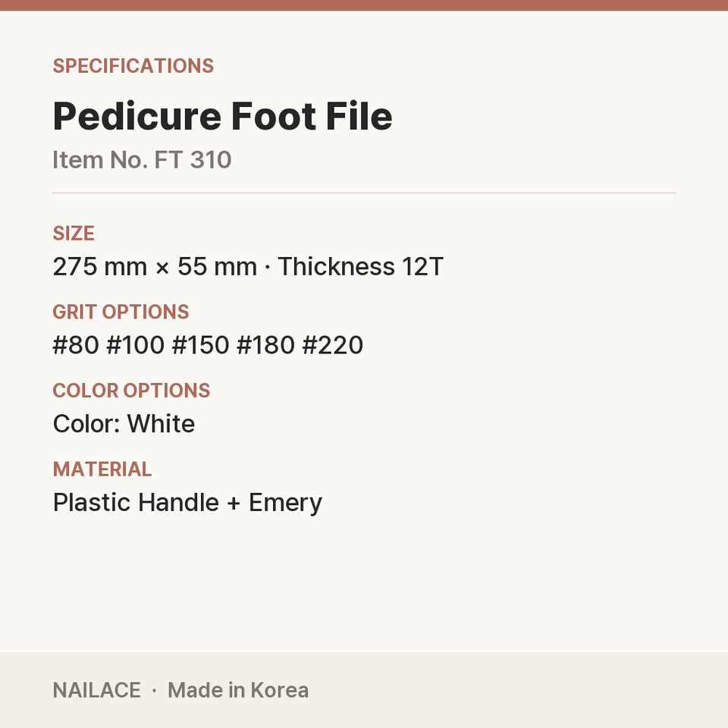The height and width of the screenshot is (728, 728).
Task: Click the MATERIAL section label
Action: [102, 469]
